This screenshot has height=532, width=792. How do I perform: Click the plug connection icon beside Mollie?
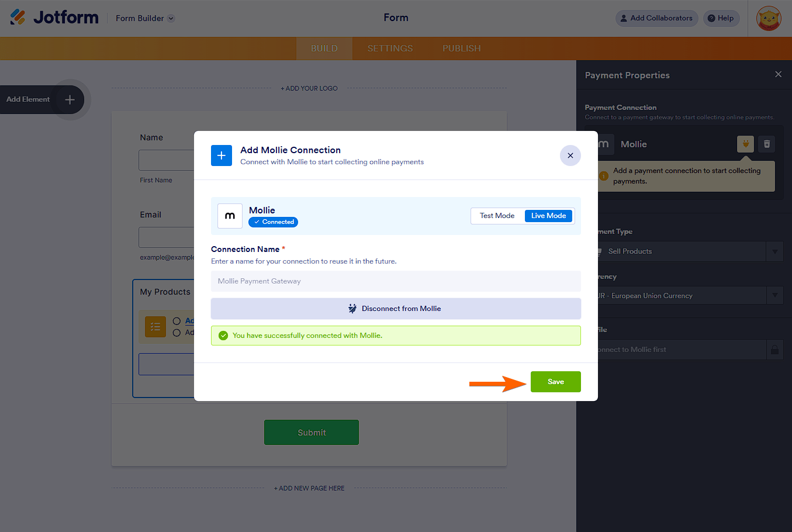(745, 144)
